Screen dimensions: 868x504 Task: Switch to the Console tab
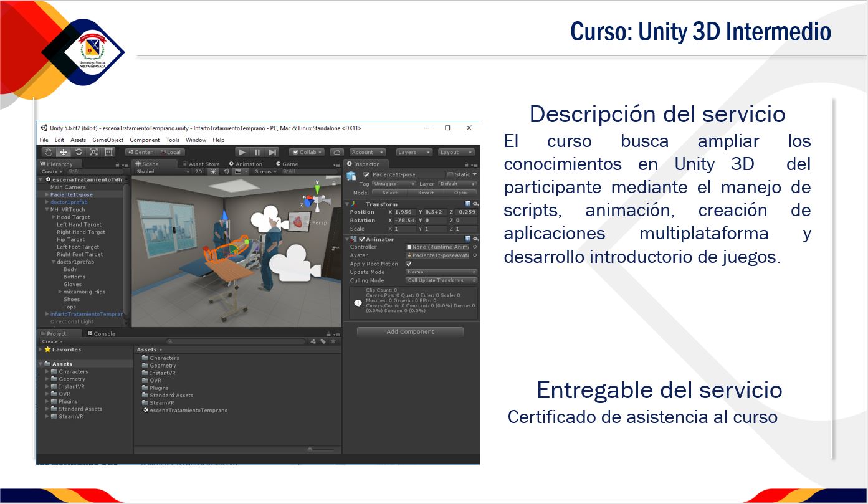(x=103, y=333)
